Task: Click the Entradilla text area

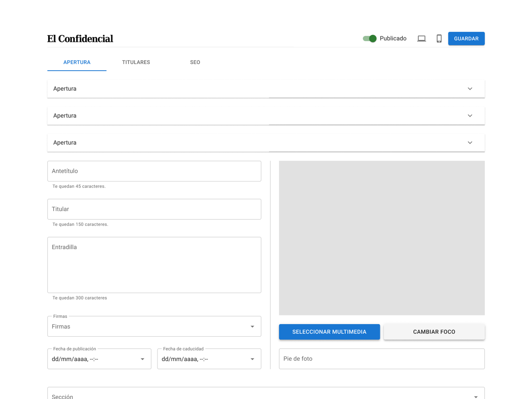Action: tap(154, 265)
